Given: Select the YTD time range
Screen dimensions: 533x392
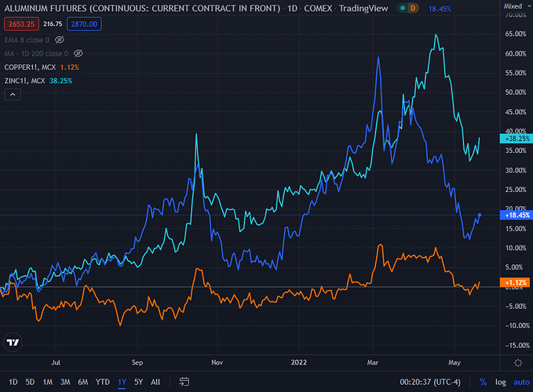Looking at the screenshot, I should [x=102, y=382].
